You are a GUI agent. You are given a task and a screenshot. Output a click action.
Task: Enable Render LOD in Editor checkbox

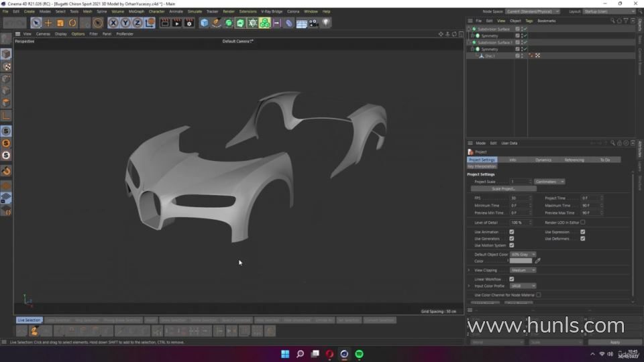click(583, 223)
